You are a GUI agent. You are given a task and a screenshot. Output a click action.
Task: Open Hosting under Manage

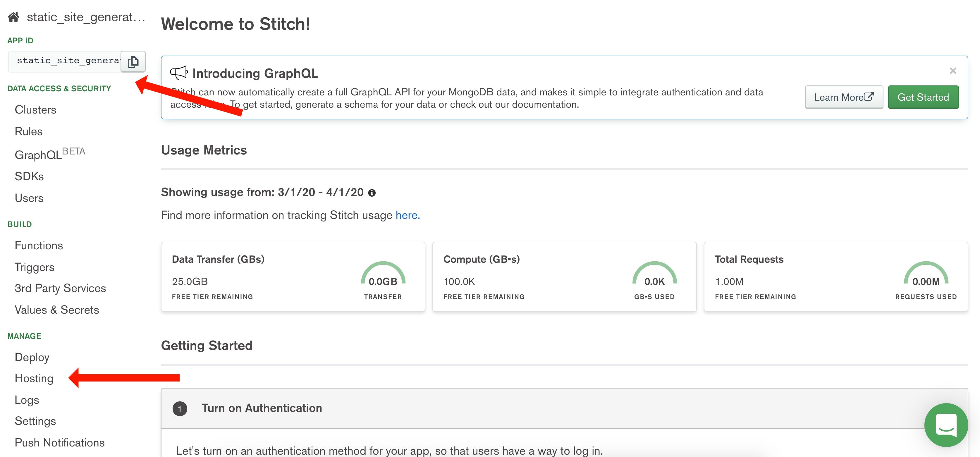[34, 378]
